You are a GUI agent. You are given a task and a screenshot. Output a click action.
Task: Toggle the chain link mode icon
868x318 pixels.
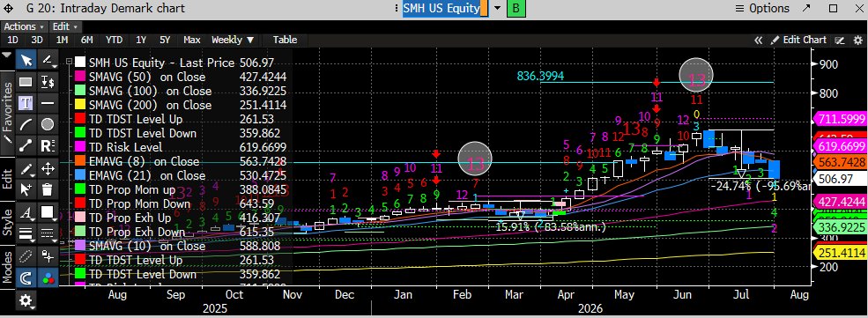pyautogui.click(x=26, y=256)
